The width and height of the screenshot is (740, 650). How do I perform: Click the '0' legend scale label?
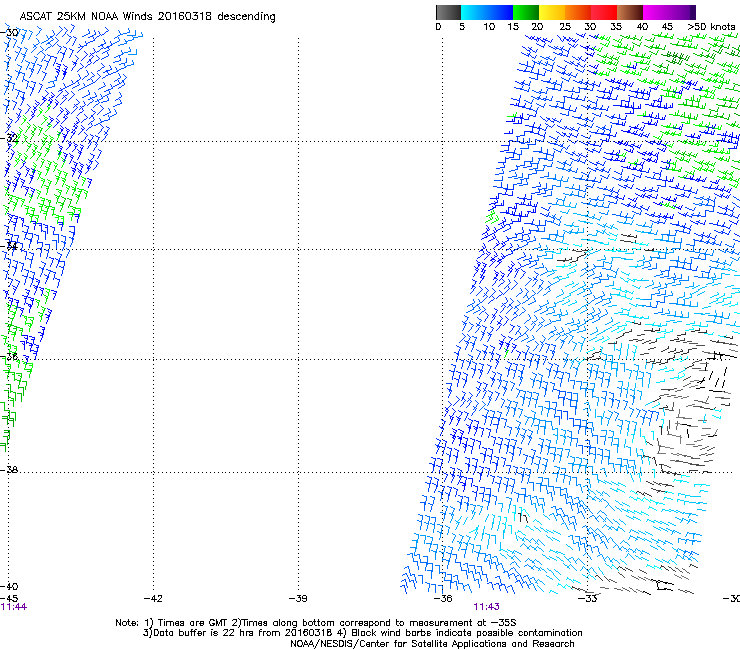438,27
